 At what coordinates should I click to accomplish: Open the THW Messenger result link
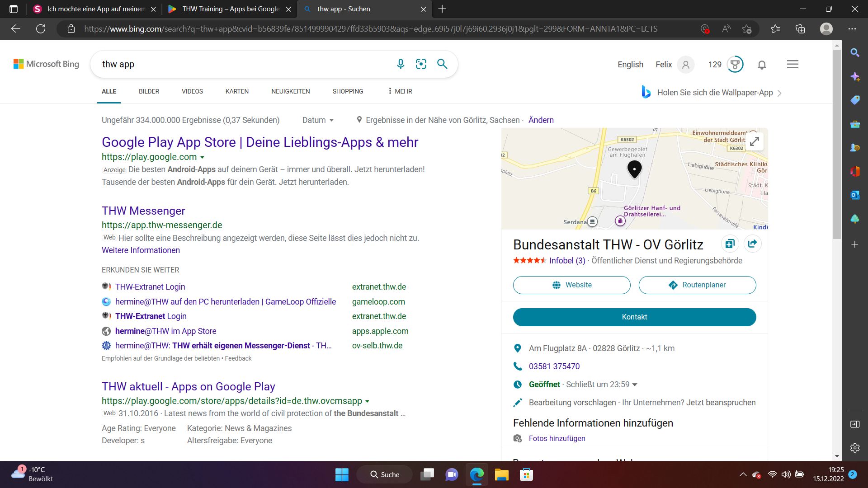[143, 211]
